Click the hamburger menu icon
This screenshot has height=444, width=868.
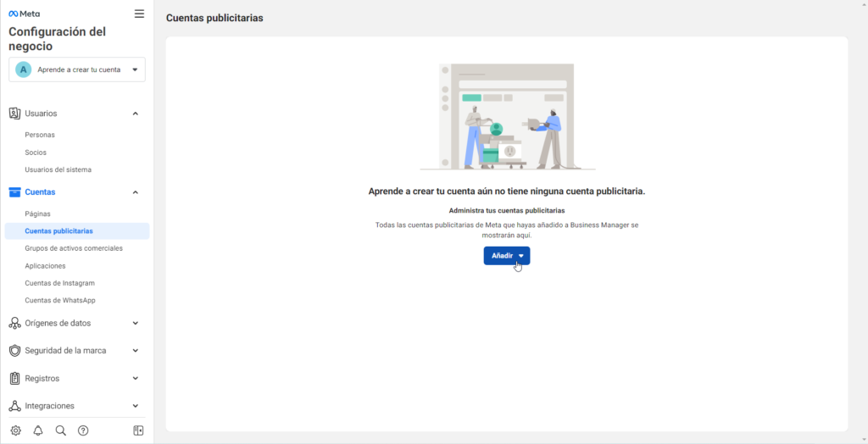pyautogui.click(x=139, y=14)
